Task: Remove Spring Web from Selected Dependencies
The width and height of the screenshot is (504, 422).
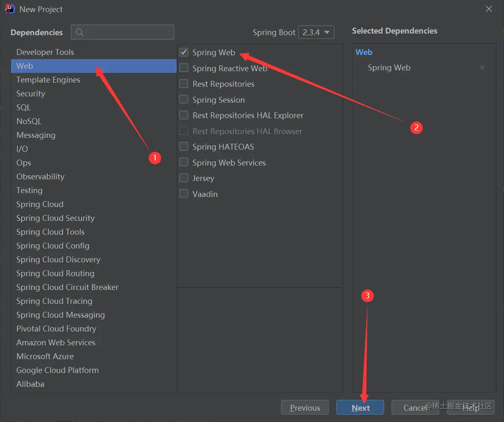Action: click(482, 67)
